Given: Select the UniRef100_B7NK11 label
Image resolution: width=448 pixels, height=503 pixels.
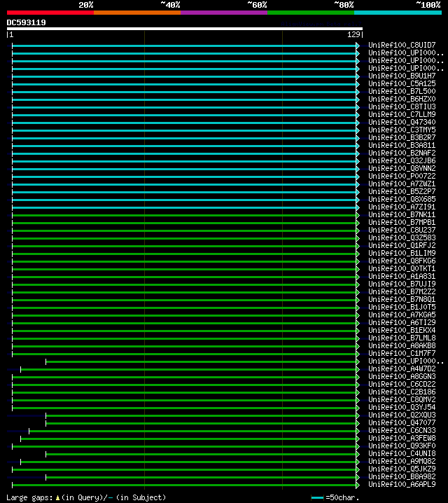Looking at the screenshot, I should [402, 214].
